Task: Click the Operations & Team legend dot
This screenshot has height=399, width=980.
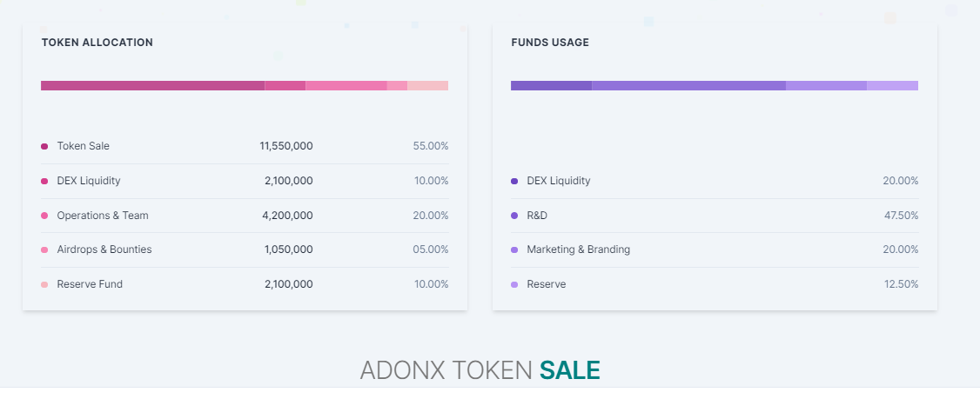Action: 44,216
